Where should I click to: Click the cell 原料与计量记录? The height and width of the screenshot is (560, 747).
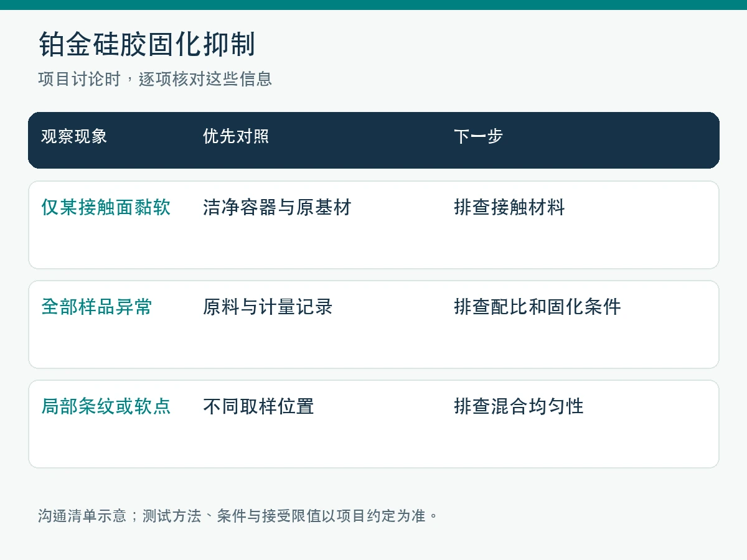[x=268, y=307]
